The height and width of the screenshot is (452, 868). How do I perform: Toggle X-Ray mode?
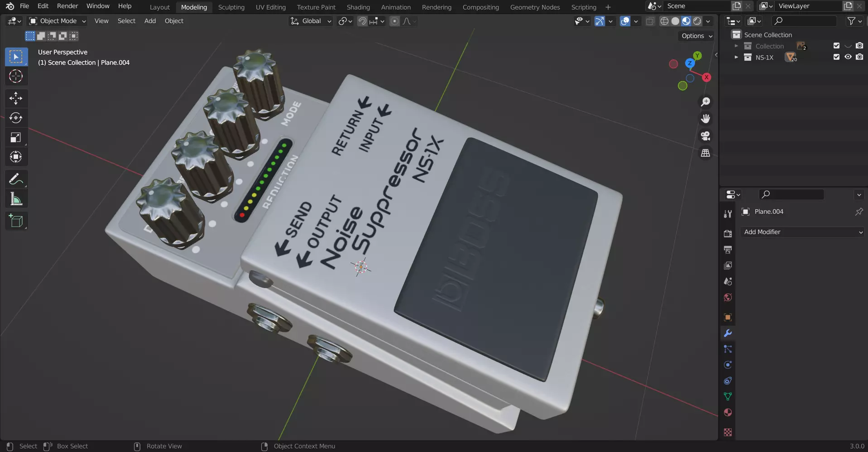pos(650,21)
